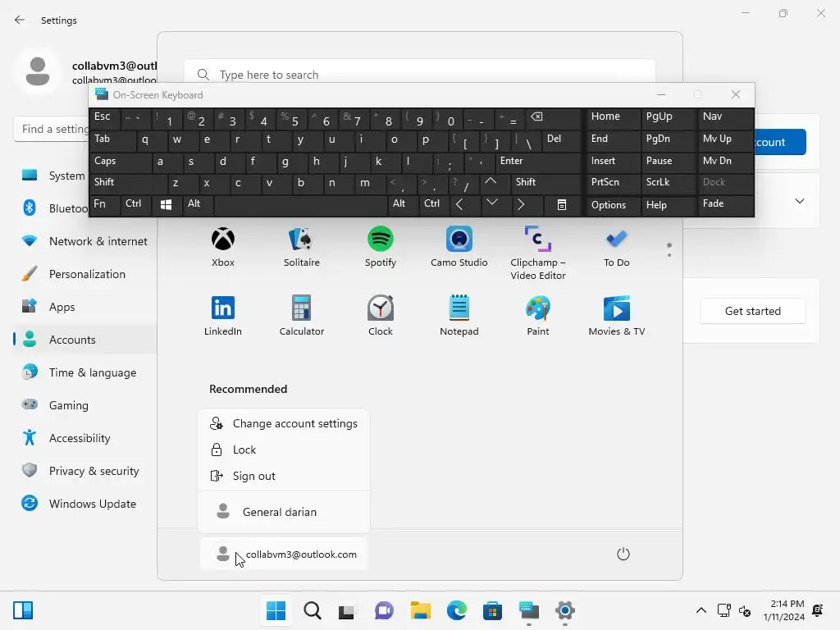Open taskbar Search
This screenshot has height=630, width=840.
tap(313, 610)
